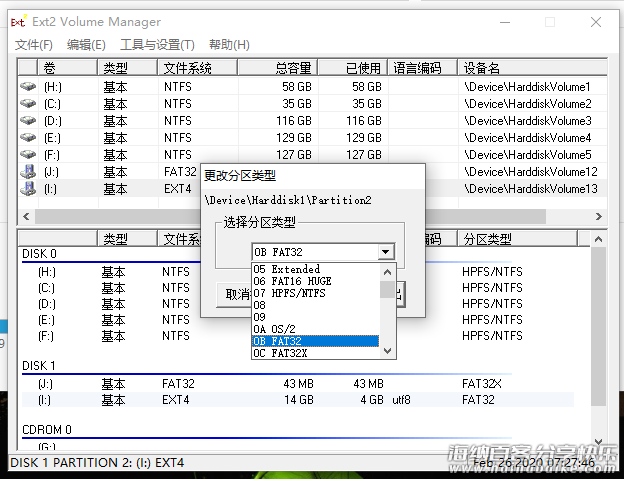
Task: Collapse the partition type combo box arrow
Action: pos(385,252)
